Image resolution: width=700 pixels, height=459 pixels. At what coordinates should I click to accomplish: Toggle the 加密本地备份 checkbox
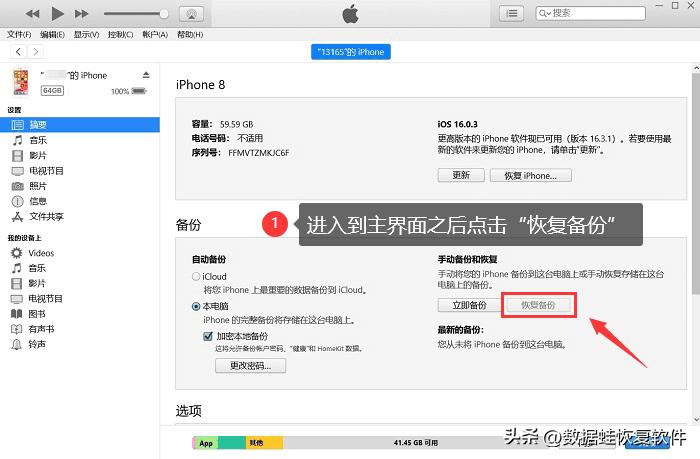click(208, 336)
